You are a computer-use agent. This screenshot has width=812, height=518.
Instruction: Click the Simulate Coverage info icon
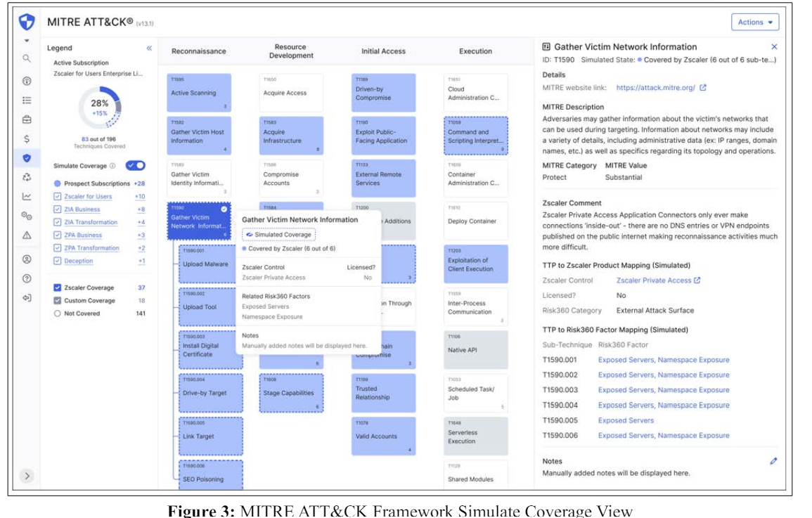(x=112, y=166)
